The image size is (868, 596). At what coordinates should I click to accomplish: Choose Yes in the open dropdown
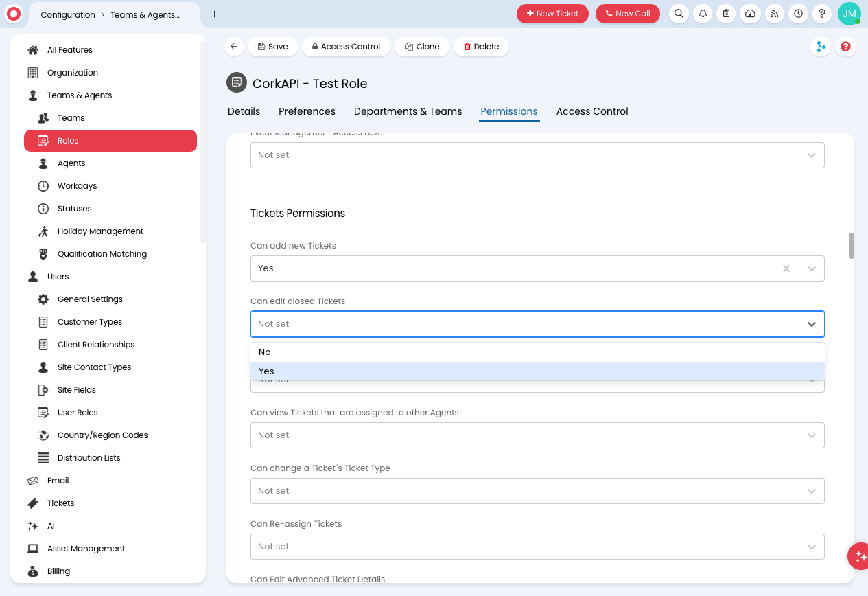coord(537,371)
